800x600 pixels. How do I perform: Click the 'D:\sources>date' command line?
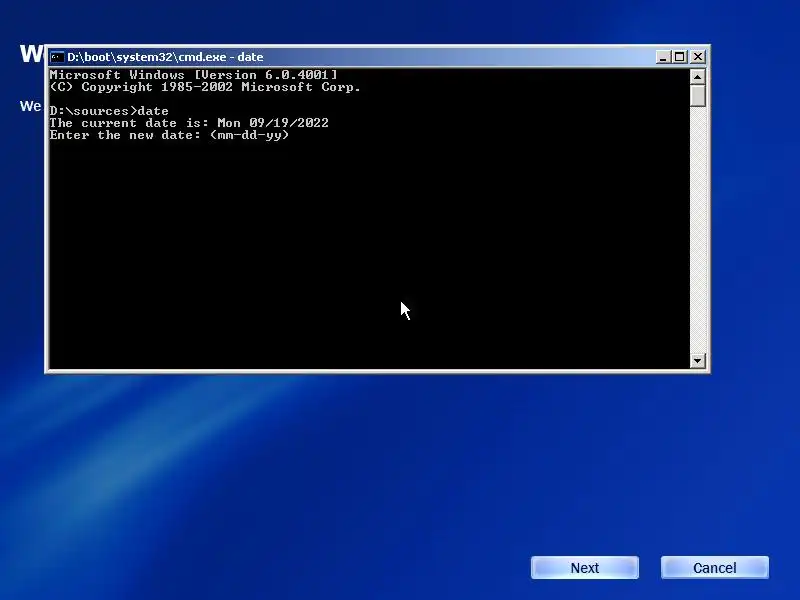[109, 111]
